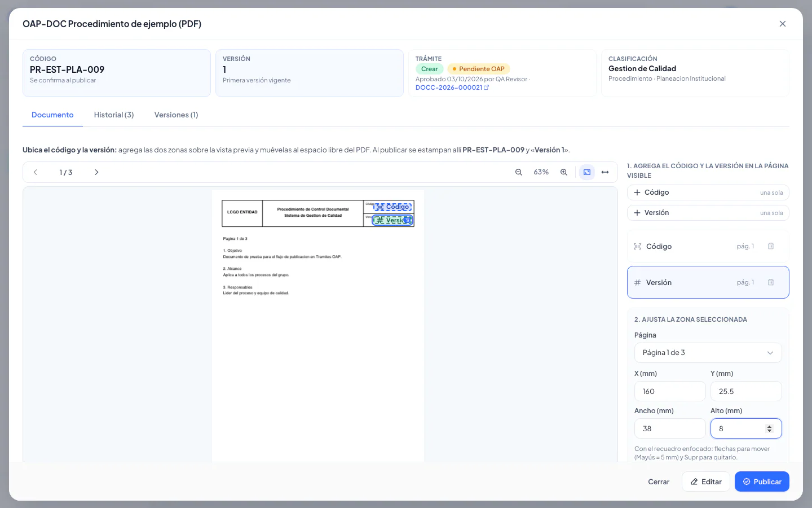Click the Gestion de Calidad classification

click(642, 68)
